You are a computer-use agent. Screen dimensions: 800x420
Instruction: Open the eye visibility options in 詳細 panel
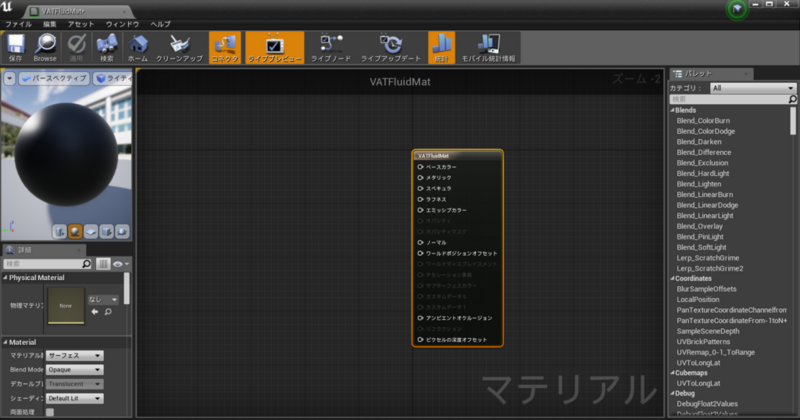tap(121, 264)
